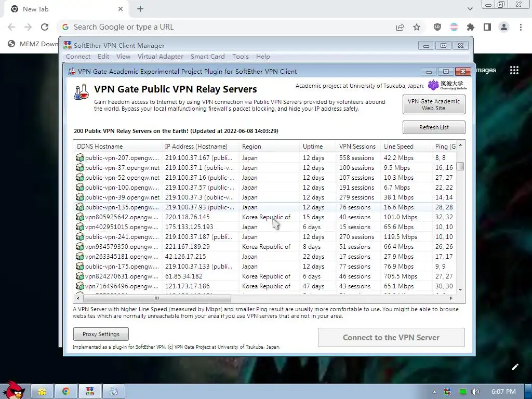Sort by Uptime column header
The width and height of the screenshot is (532, 399).
point(317,146)
